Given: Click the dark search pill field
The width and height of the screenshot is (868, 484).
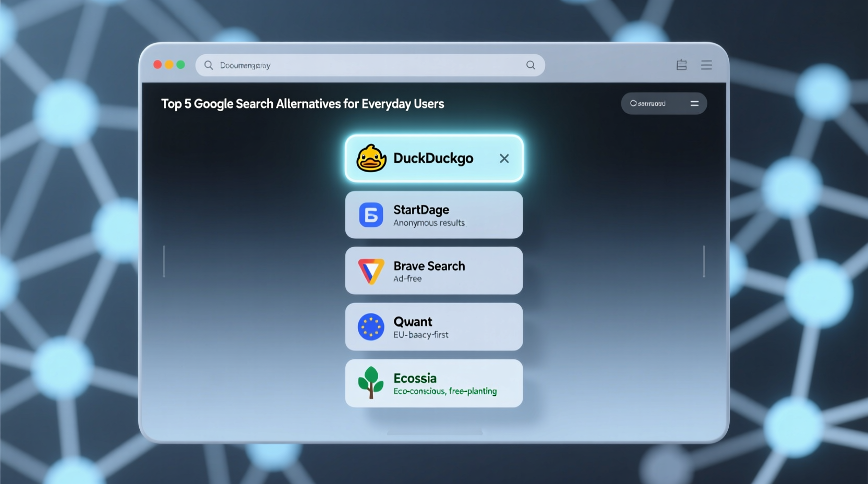Looking at the screenshot, I should 664,103.
